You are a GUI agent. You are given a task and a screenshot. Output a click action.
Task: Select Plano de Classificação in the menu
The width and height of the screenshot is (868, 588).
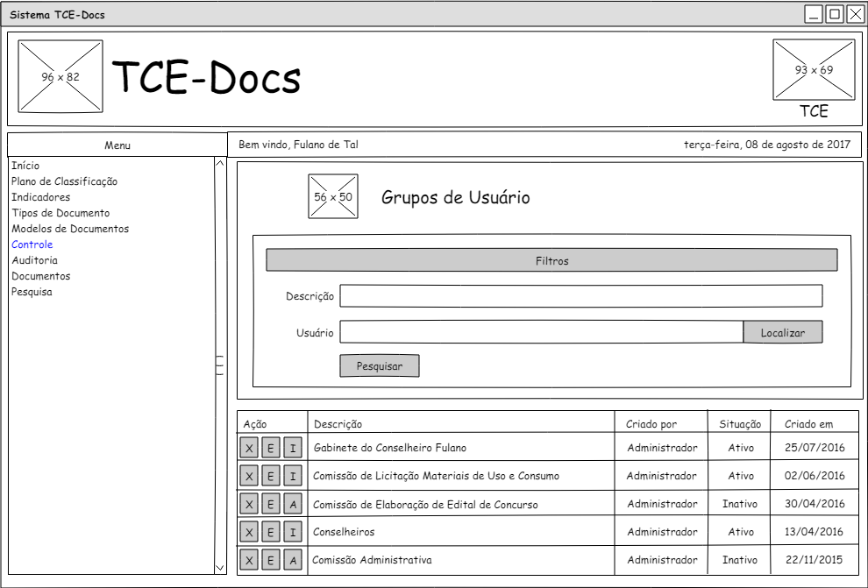tap(64, 181)
